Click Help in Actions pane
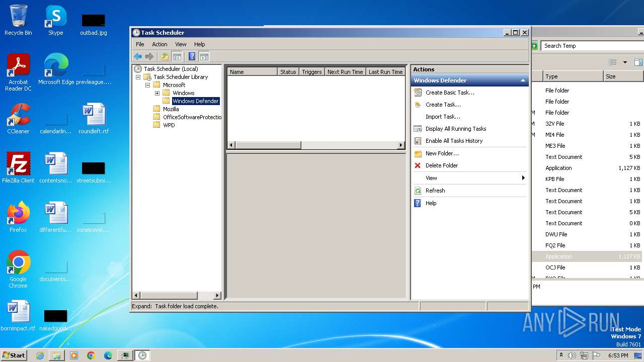644x362 pixels. [x=431, y=203]
